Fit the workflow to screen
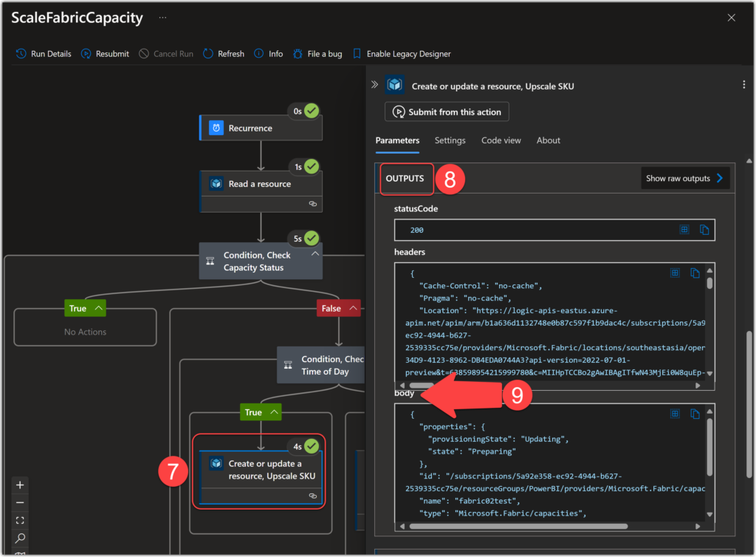 pyautogui.click(x=20, y=520)
